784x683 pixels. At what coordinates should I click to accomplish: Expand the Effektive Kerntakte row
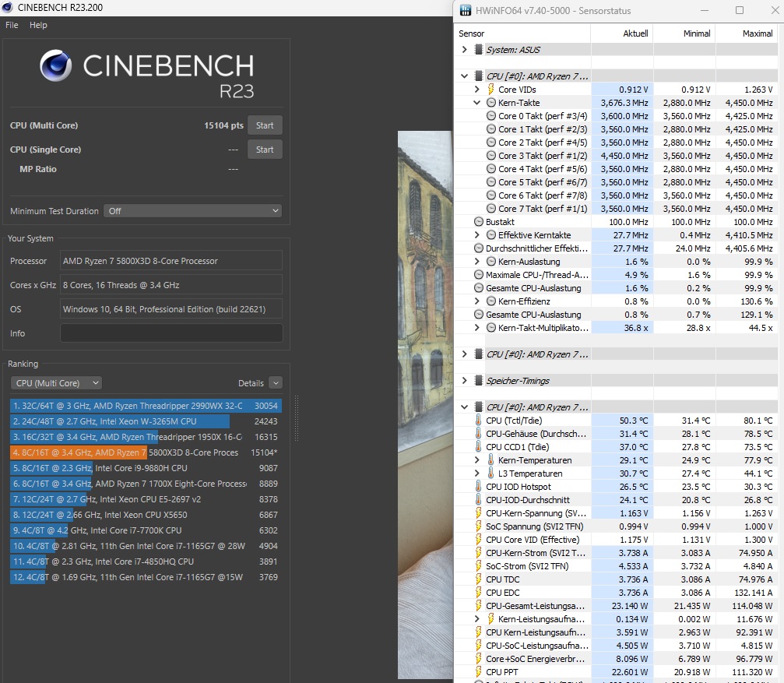click(477, 235)
